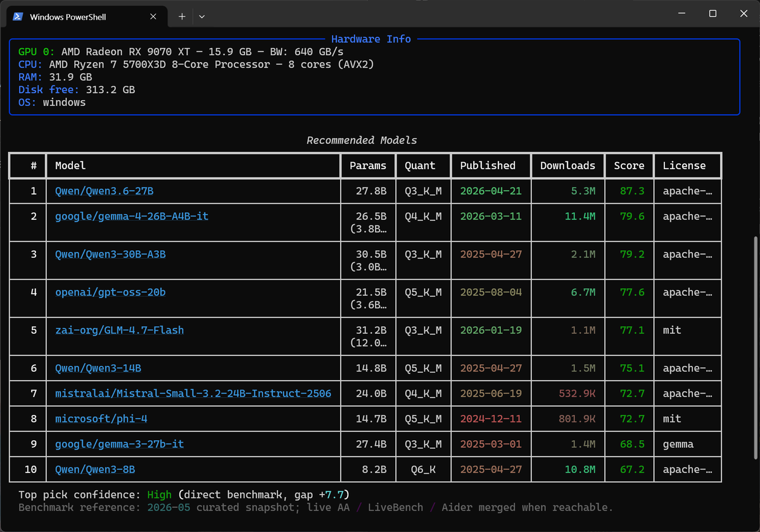The height and width of the screenshot is (532, 760).
Task: Click the RAM 31.9 GB line
Action: 55,77
